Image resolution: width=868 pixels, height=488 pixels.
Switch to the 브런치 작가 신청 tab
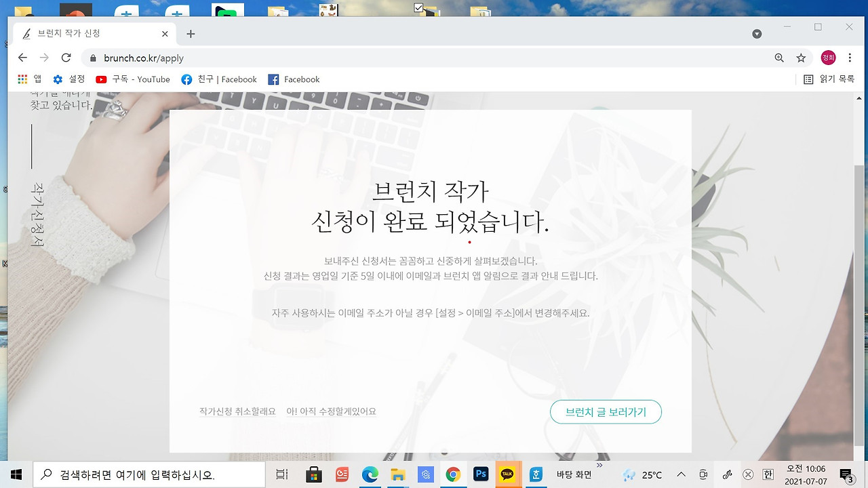pos(88,33)
